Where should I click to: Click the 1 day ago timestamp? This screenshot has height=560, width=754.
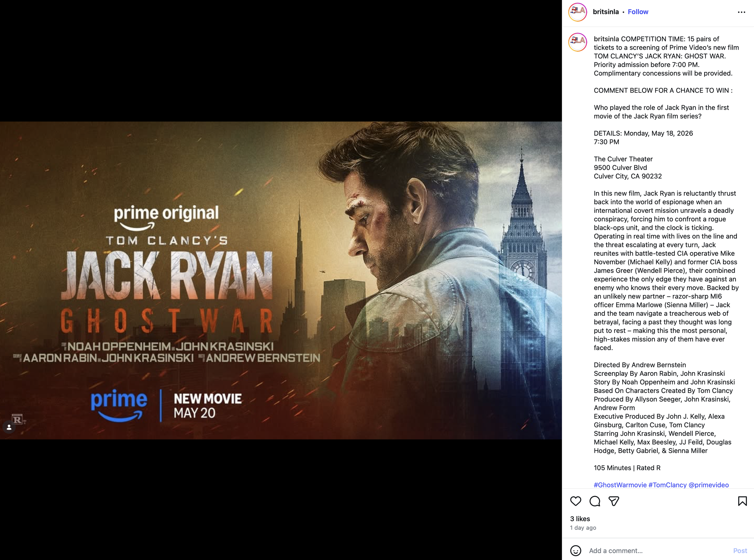pos(583,527)
